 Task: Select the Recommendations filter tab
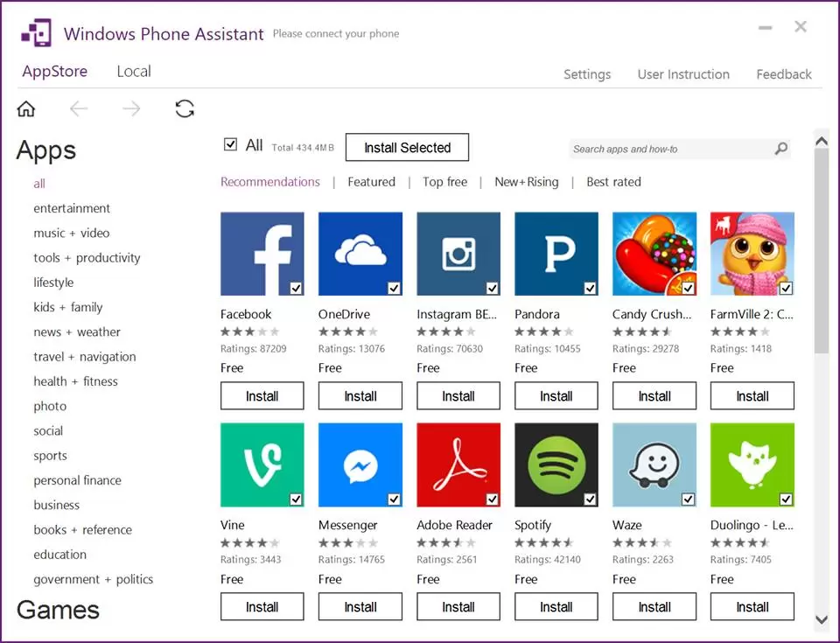[270, 182]
